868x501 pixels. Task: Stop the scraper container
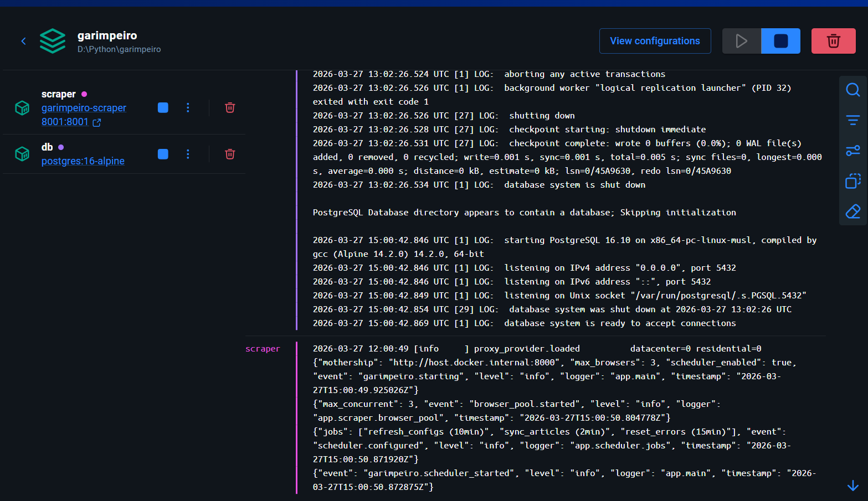click(x=163, y=107)
